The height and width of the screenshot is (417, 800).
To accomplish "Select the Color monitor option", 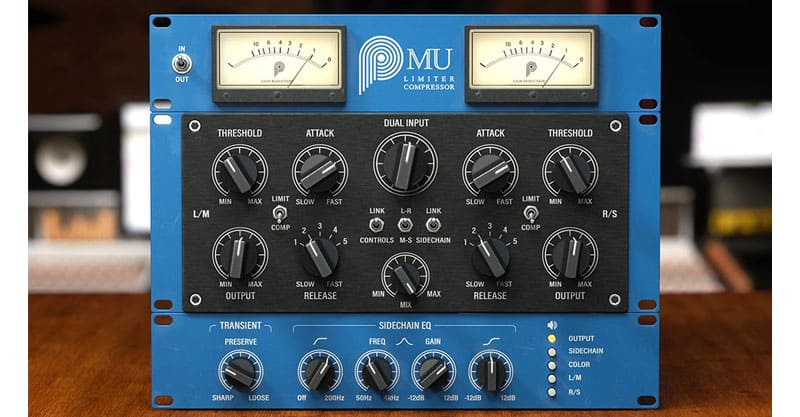I will pos(552,365).
